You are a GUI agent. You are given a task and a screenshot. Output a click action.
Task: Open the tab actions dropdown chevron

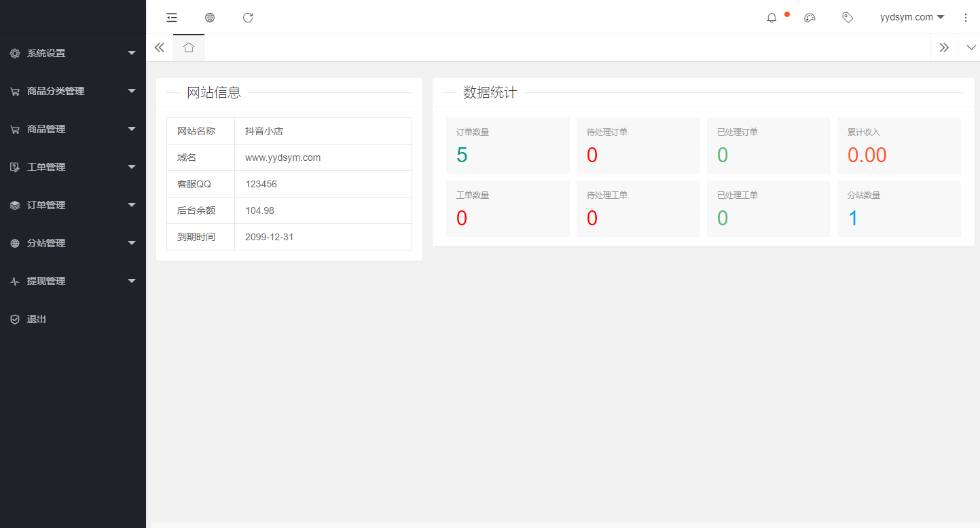[x=971, y=48]
